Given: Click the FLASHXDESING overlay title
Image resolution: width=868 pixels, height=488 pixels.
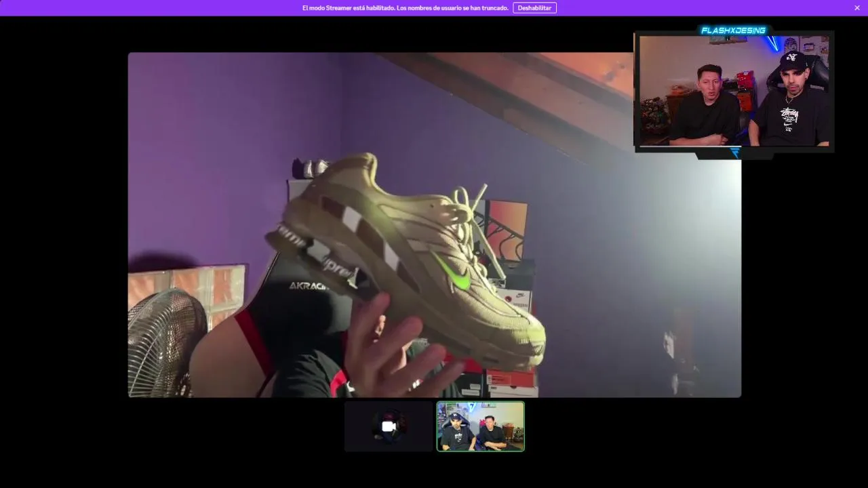Looking at the screenshot, I should coord(733,30).
